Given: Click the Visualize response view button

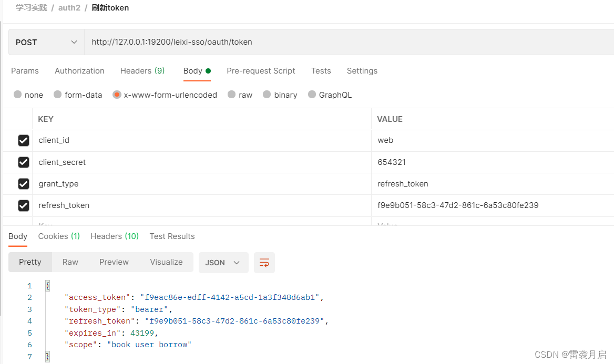Looking at the screenshot, I should tap(166, 262).
